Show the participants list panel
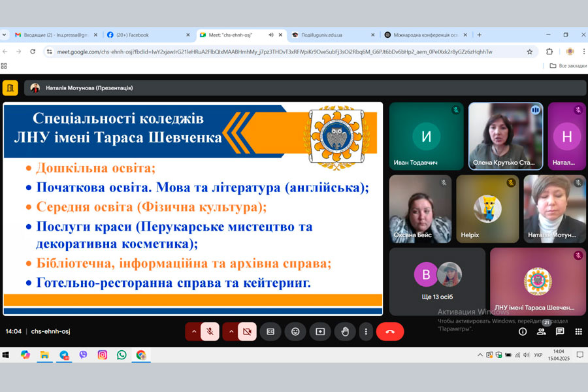 pyautogui.click(x=541, y=332)
